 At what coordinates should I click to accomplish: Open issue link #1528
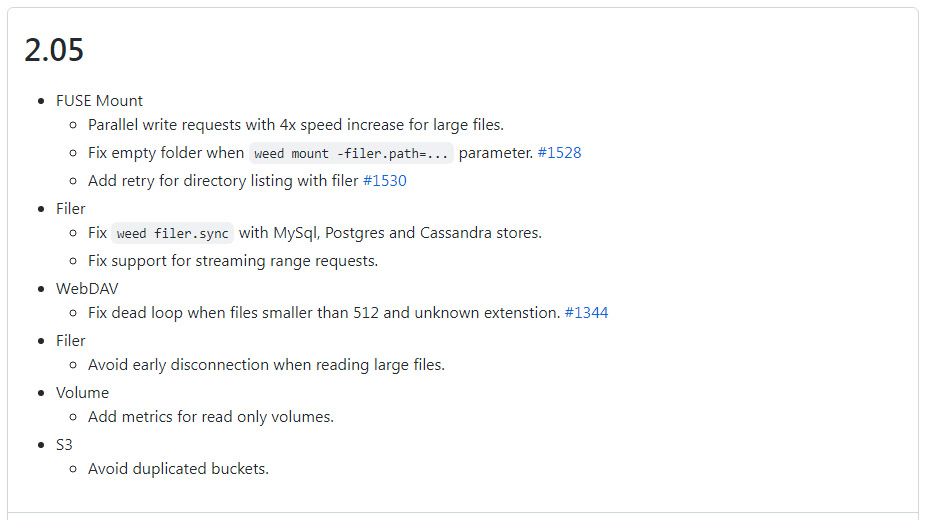tap(559, 153)
